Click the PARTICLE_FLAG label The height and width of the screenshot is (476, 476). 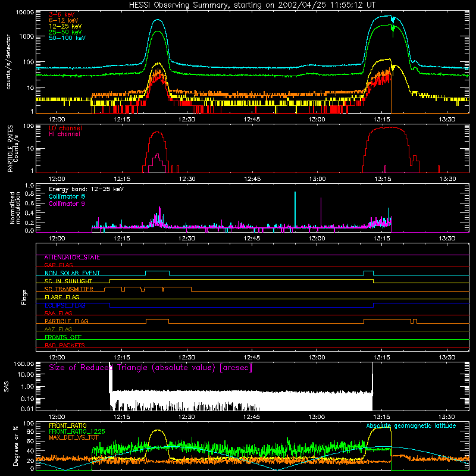(x=67, y=321)
